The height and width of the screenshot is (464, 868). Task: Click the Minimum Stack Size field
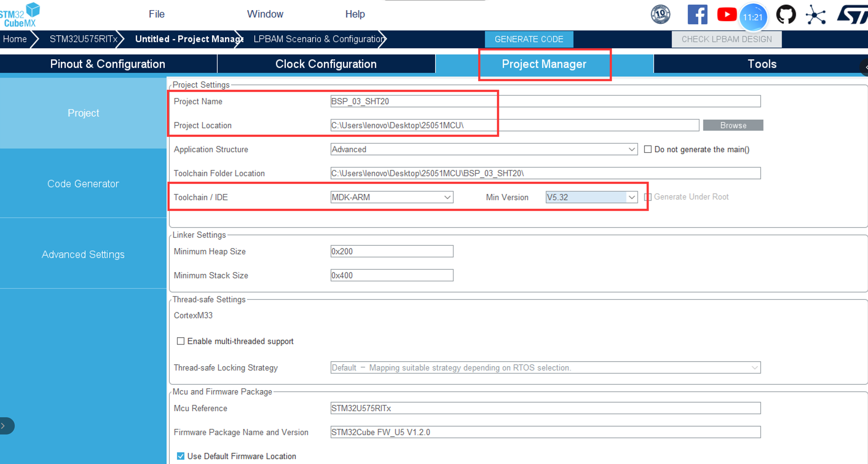click(392, 275)
